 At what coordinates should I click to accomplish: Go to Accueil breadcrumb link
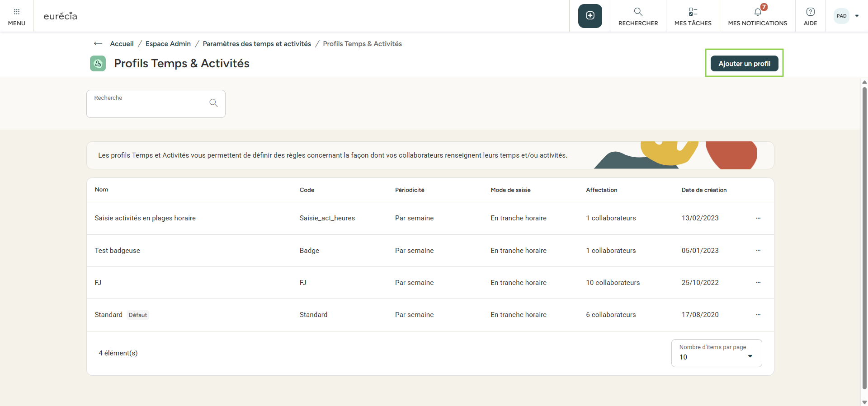tap(122, 44)
